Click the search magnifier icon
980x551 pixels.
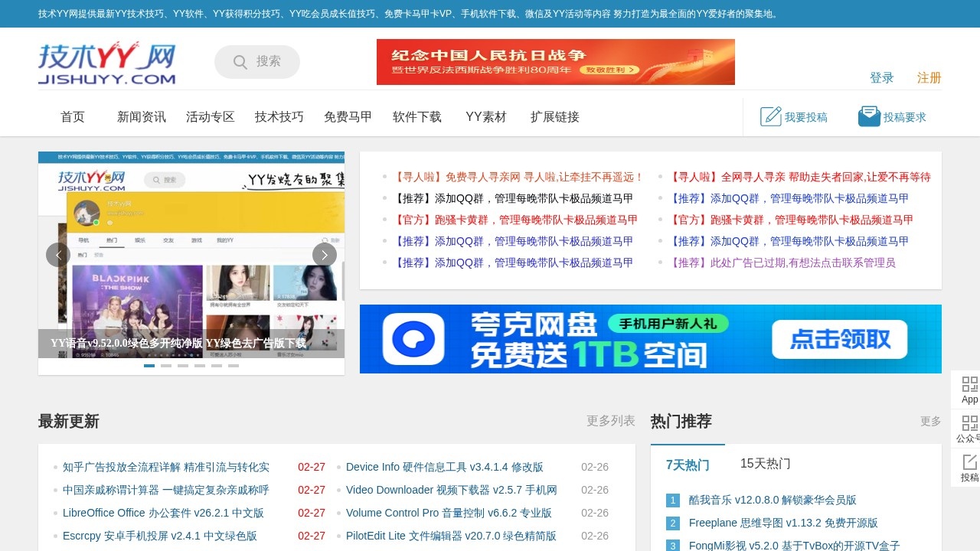click(x=240, y=62)
